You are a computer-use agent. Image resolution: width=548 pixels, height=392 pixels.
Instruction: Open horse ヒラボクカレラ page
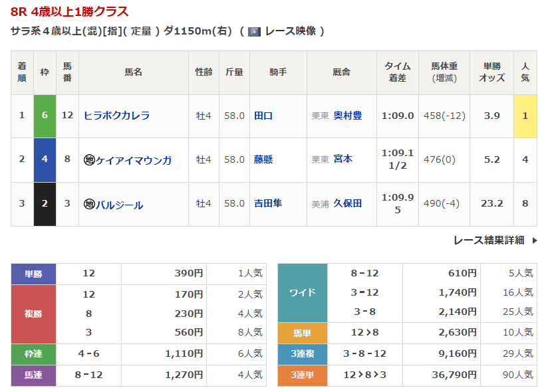[116, 116]
